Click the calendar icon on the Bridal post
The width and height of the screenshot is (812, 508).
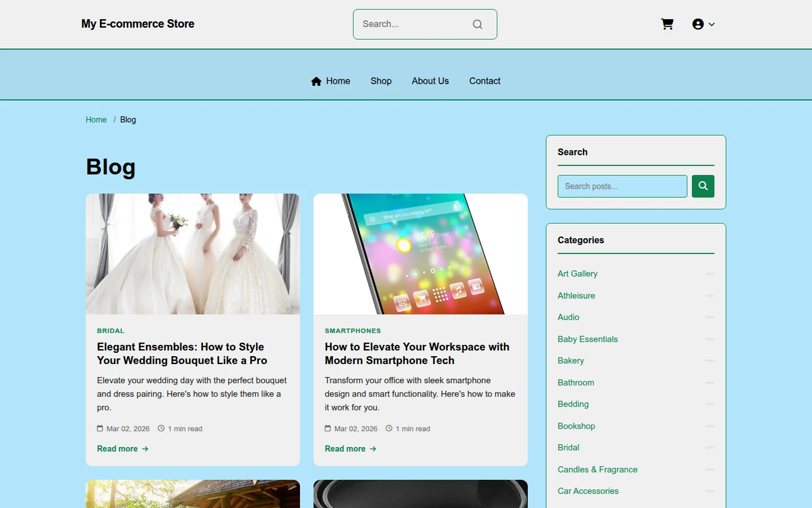(x=100, y=428)
